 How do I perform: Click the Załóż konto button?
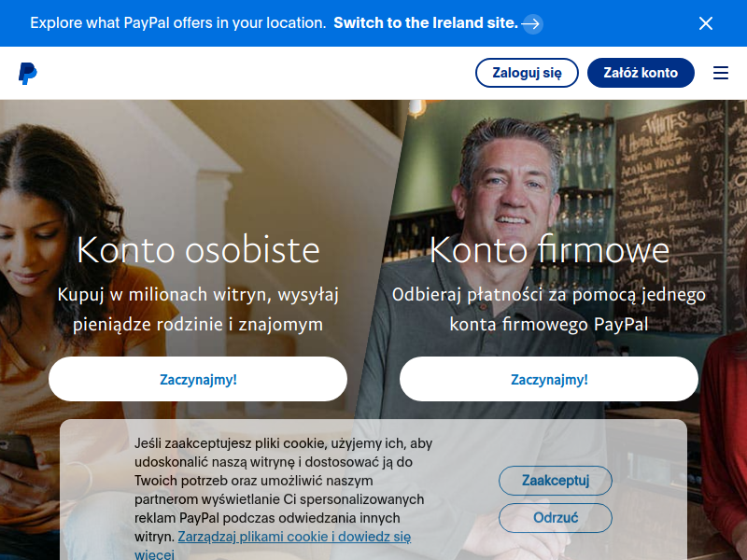click(x=641, y=73)
